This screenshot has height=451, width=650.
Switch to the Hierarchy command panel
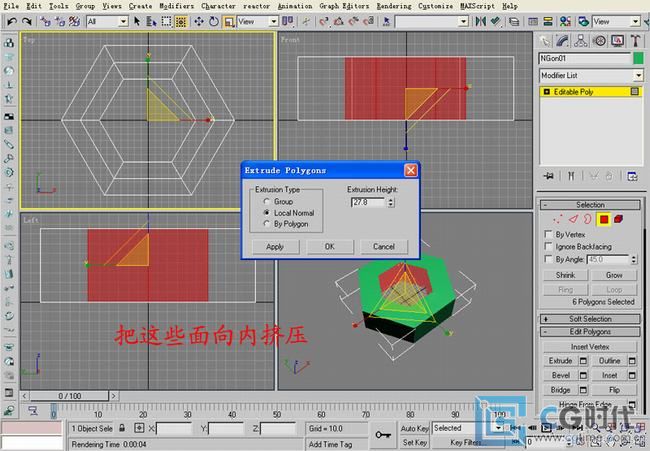pos(581,41)
